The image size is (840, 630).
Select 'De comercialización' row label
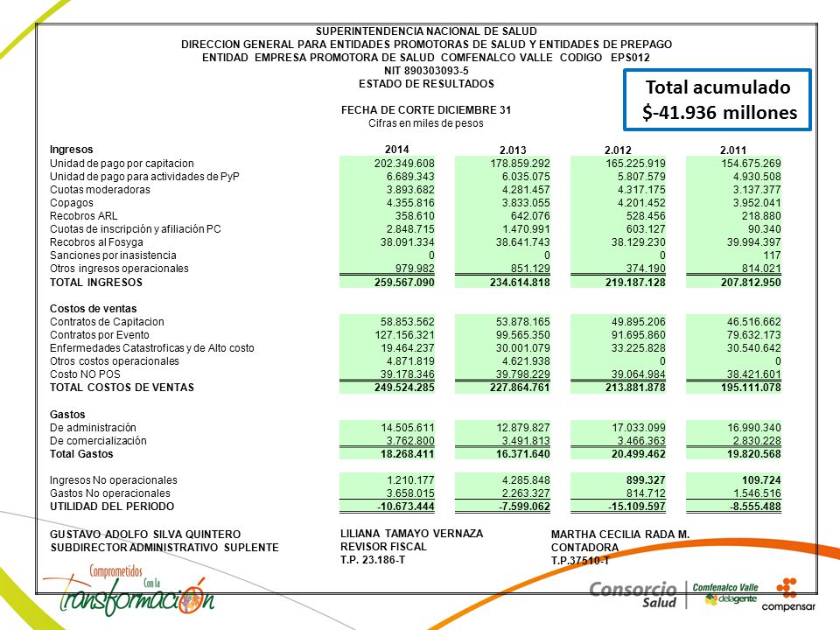pyautogui.click(x=98, y=440)
